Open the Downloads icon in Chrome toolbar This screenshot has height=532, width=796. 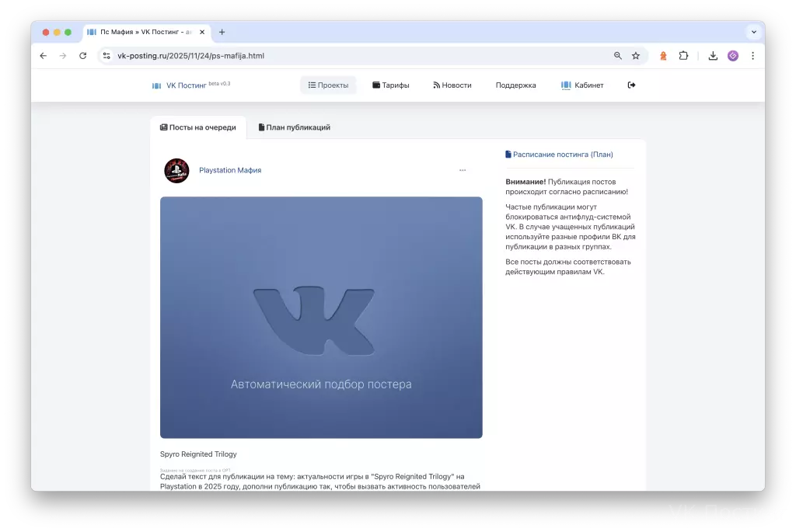click(x=713, y=56)
